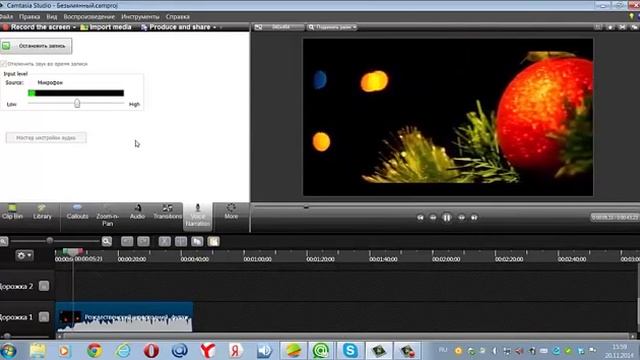
Task: Open the Zoom-n-Pan tab
Action: [x=107, y=216]
